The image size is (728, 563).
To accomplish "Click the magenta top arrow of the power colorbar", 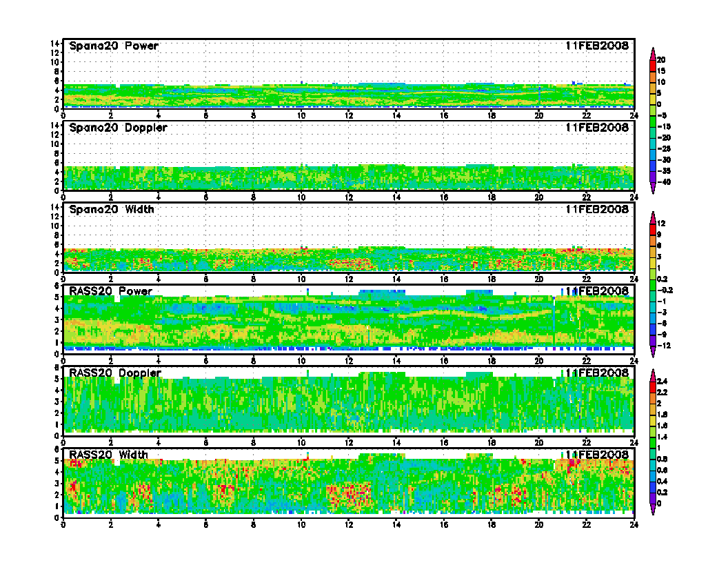I will tap(653, 54).
